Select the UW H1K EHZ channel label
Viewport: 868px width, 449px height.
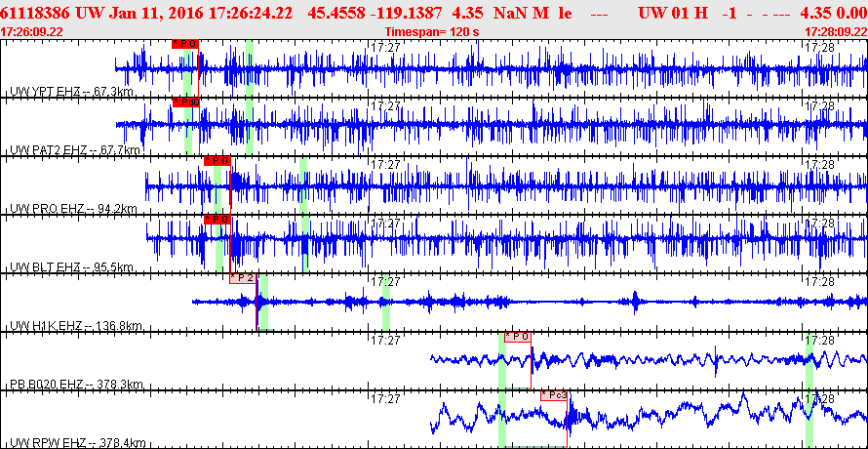tap(76, 326)
